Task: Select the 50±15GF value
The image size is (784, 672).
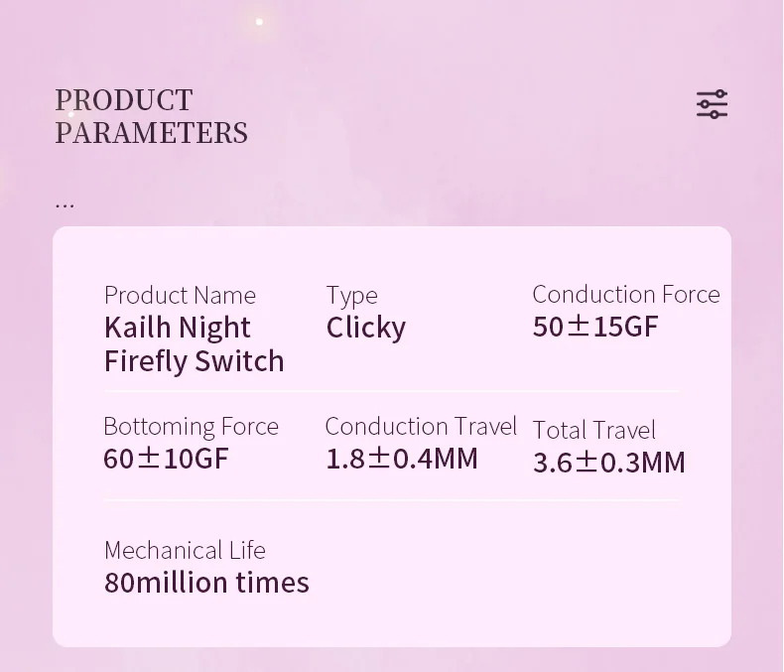Action: [595, 327]
